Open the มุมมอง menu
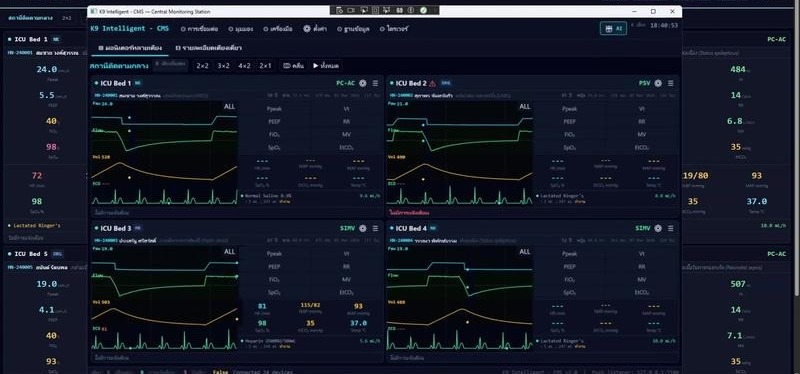This screenshot has width=800, height=374. tap(241, 29)
